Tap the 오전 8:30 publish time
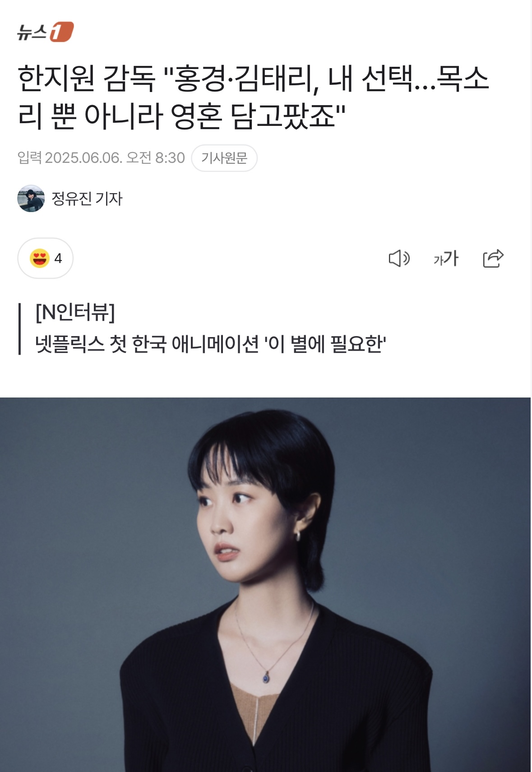Viewport: 532px width, 772px height. click(x=156, y=158)
